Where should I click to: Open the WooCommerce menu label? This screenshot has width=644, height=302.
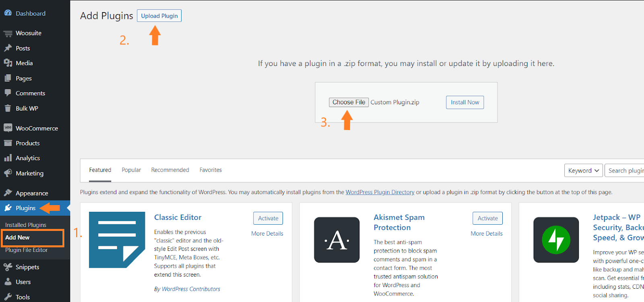pos(37,128)
